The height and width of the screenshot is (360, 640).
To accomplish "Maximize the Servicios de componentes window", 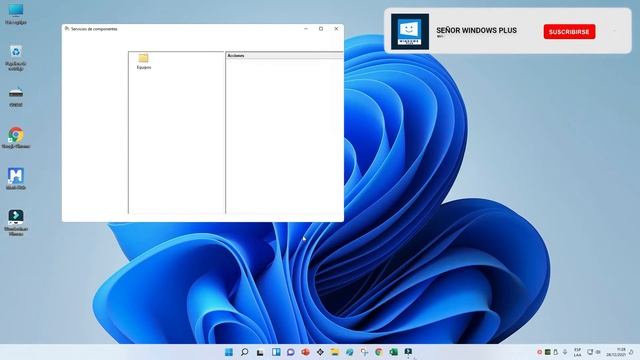I will tap(321, 29).
